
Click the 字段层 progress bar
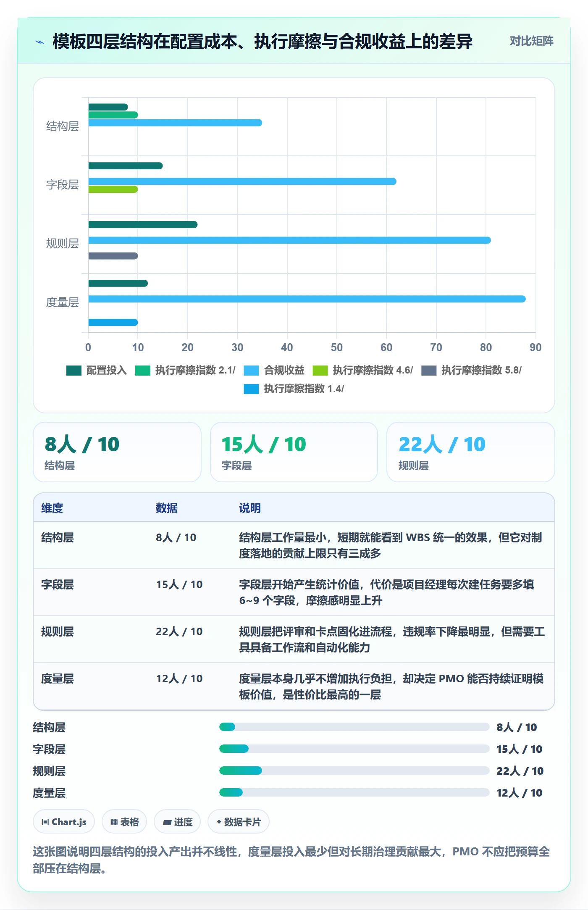354,749
